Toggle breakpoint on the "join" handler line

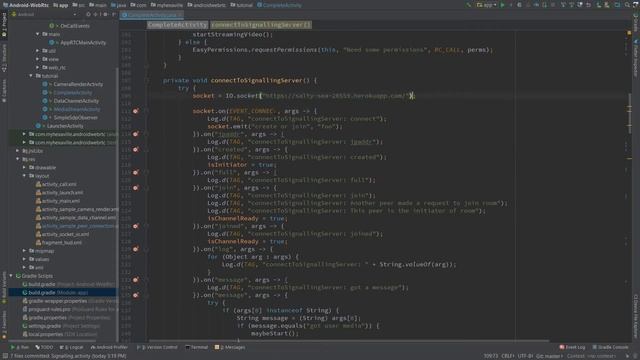(136, 188)
